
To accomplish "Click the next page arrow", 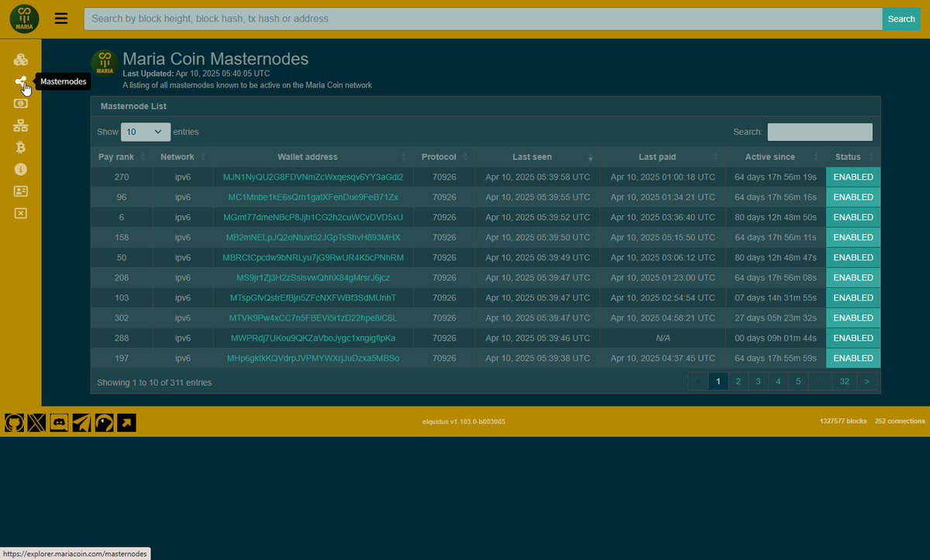I will coord(866,381).
